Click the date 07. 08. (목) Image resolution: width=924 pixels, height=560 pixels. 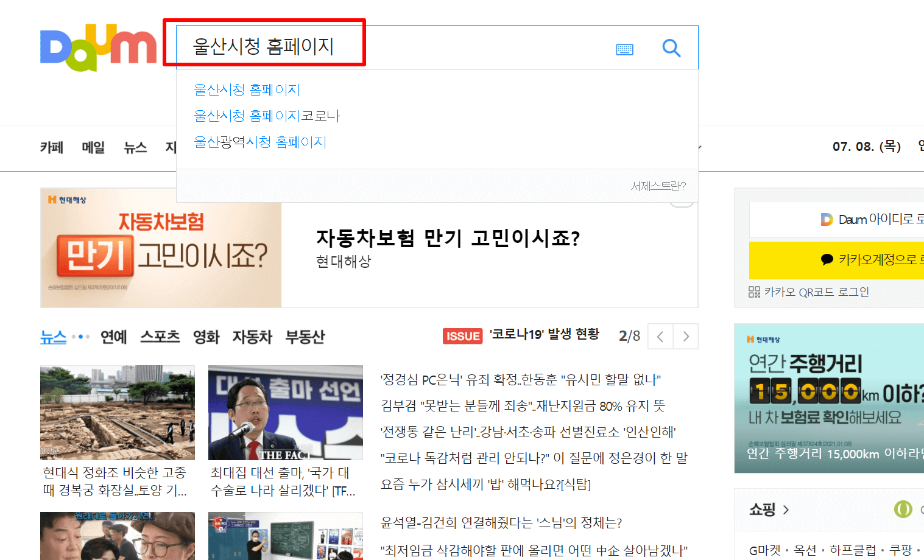click(x=867, y=147)
